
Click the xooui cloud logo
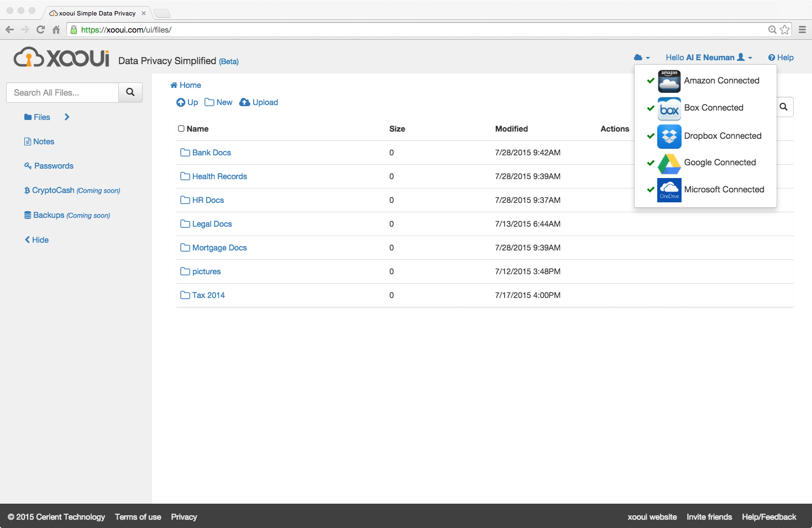coord(61,57)
